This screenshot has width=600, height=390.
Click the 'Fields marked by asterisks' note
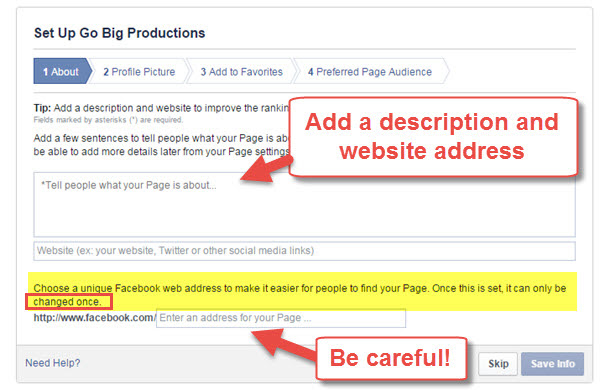pos(108,120)
